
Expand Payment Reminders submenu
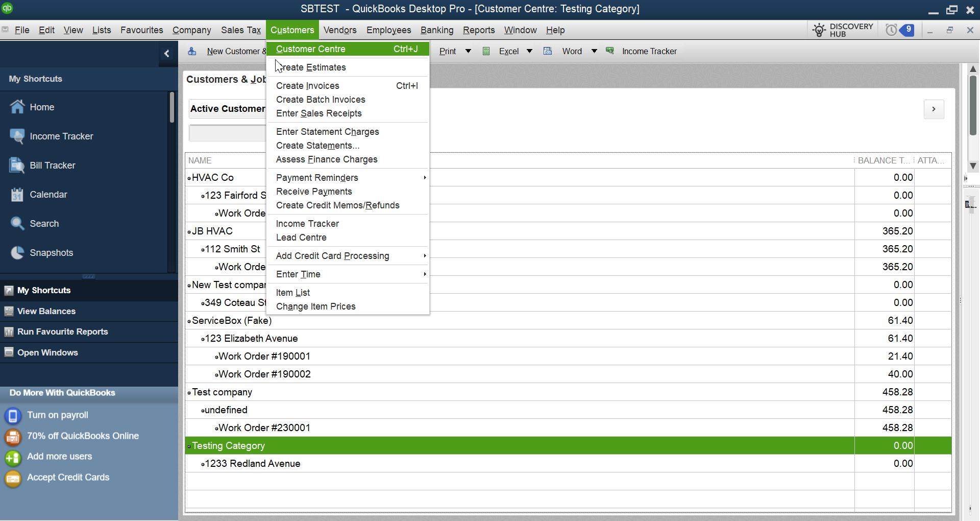[348, 178]
